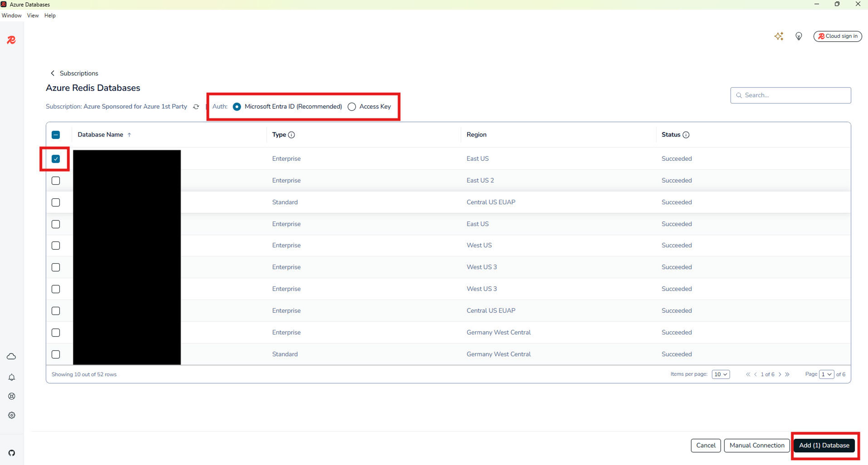Check the East US 2 database row
868x465 pixels.
click(56, 180)
